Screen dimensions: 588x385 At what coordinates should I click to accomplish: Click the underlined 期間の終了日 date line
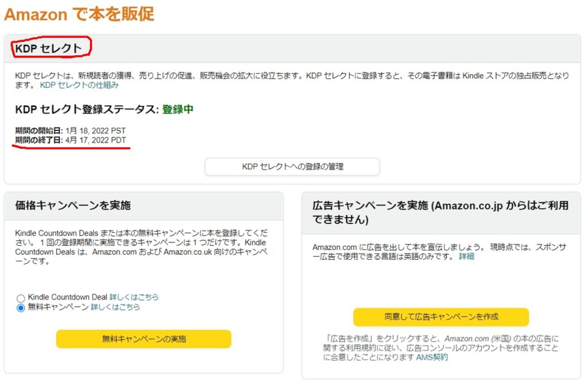[71, 140]
